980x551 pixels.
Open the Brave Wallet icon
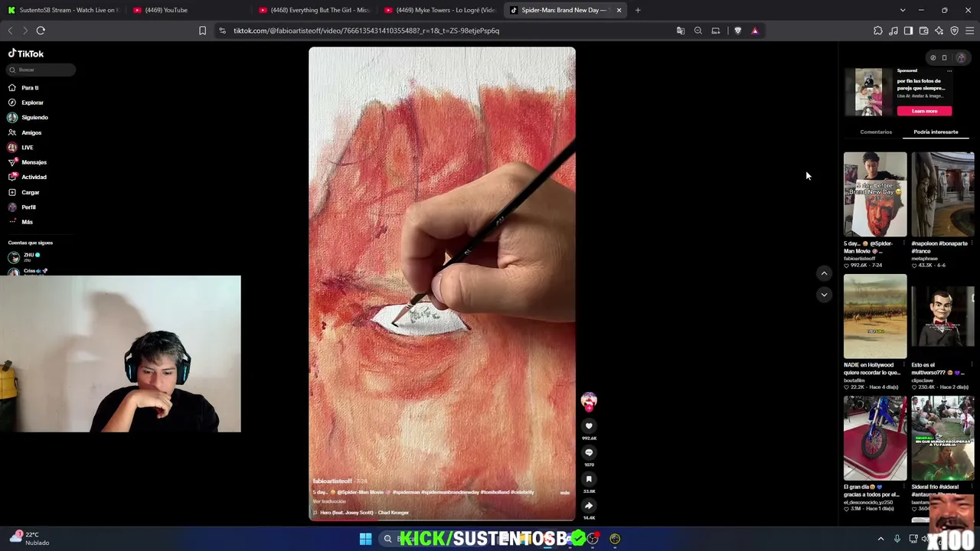pyautogui.click(x=924, y=31)
